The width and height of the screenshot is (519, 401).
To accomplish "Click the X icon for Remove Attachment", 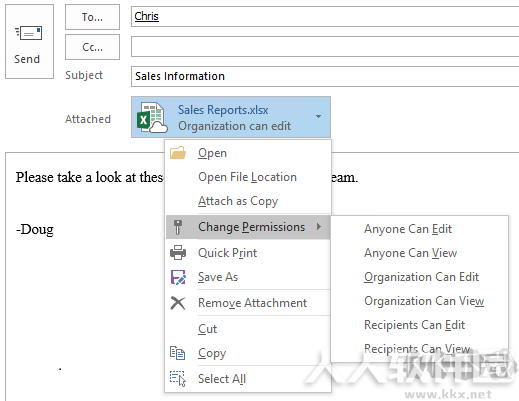I will coord(178,303).
